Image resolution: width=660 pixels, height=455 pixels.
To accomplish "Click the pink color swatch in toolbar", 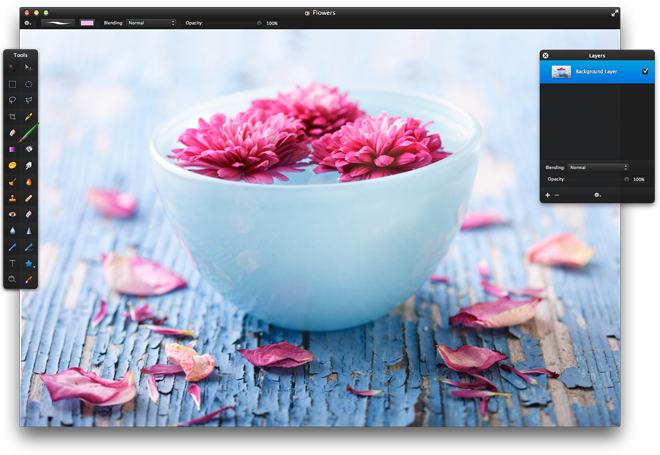I will pyautogui.click(x=87, y=22).
